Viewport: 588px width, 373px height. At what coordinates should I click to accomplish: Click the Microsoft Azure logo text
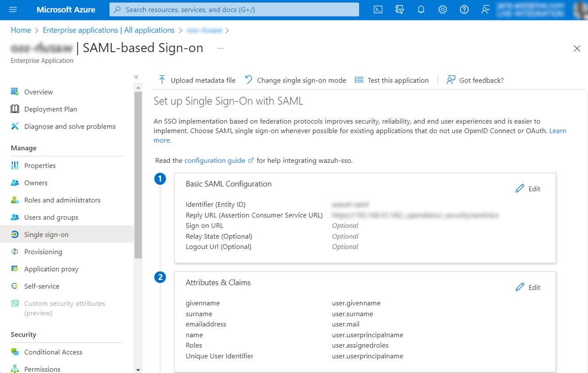click(x=66, y=9)
